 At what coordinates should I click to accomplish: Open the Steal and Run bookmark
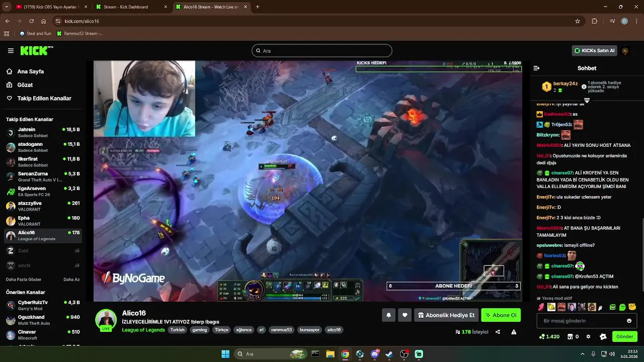35,34
